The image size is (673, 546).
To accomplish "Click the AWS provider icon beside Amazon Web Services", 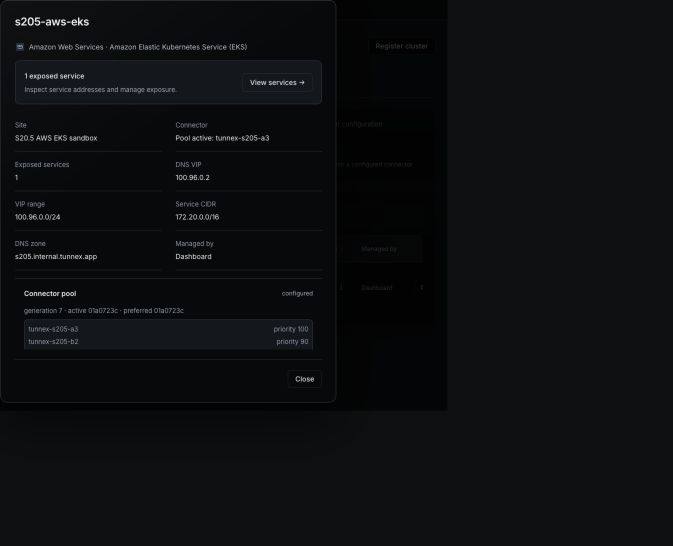I will point(20,47).
